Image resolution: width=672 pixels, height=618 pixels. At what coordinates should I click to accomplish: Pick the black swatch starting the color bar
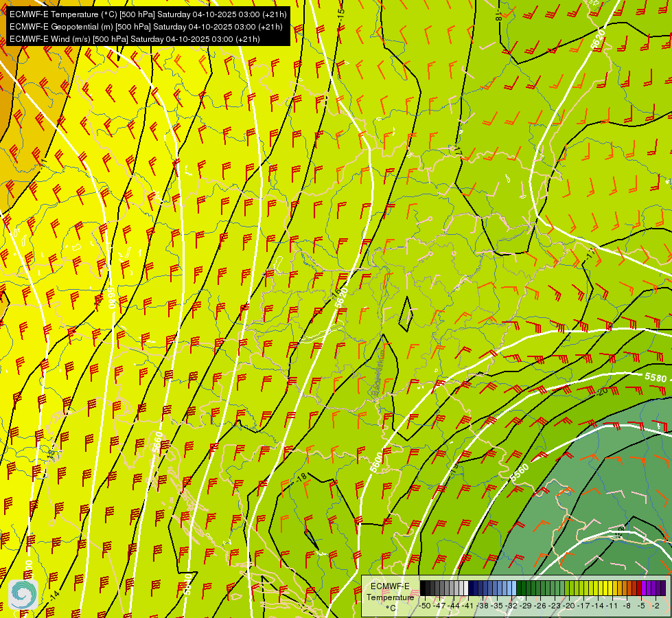[423, 588]
